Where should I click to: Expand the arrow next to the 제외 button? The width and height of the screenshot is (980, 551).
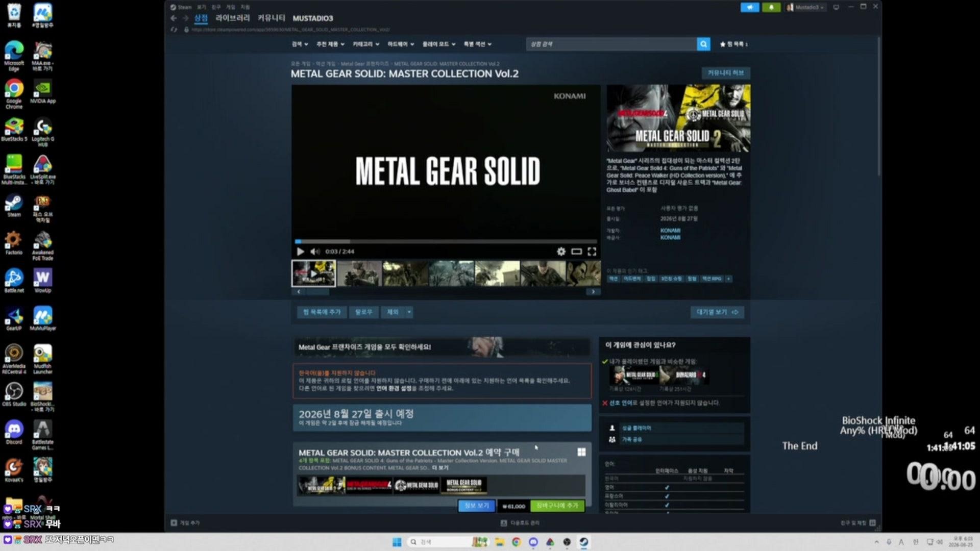click(409, 312)
